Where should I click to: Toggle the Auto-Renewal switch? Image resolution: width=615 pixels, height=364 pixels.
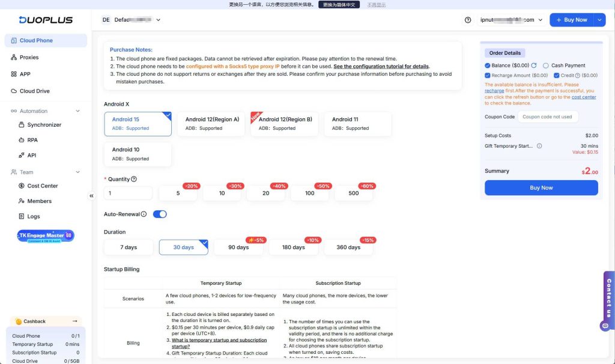160,214
